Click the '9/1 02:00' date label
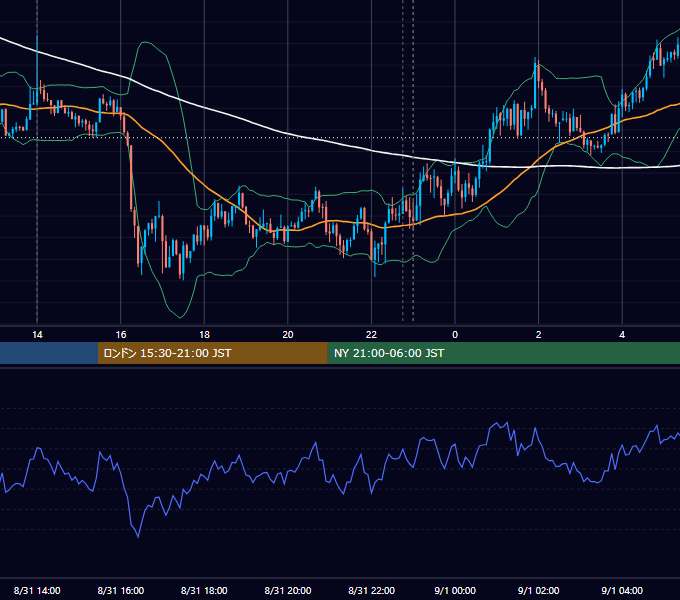 click(x=539, y=590)
